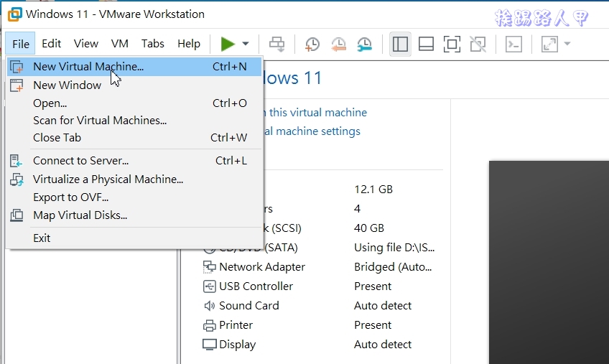Click the green Power On play button
Screen dimensions: 609x364
pyautogui.click(x=228, y=44)
